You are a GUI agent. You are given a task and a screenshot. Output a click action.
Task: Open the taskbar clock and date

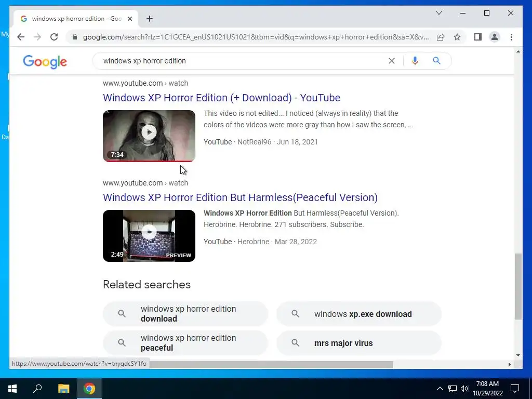(x=487, y=389)
